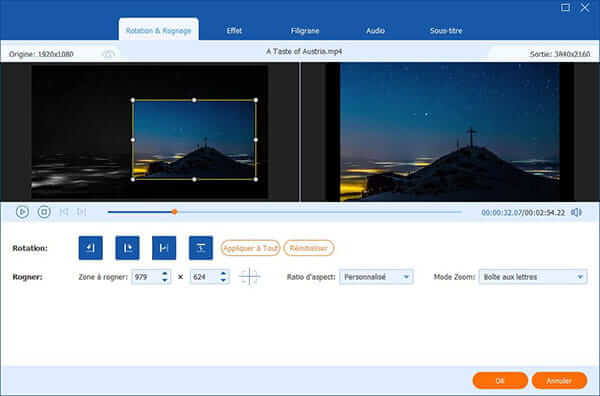This screenshot has height=396, width=600.
Task: Close the editing window
Action: click(x=585, y=7)
